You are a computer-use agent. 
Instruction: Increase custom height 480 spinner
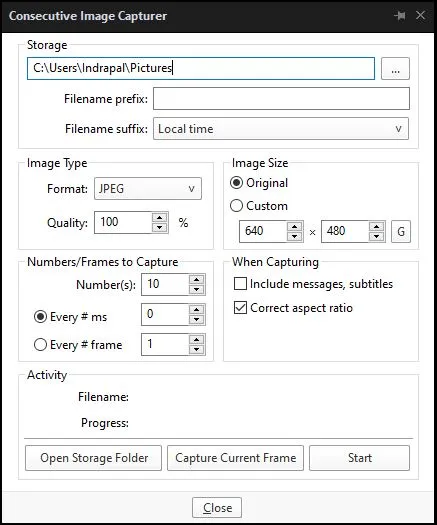(377, 227)
